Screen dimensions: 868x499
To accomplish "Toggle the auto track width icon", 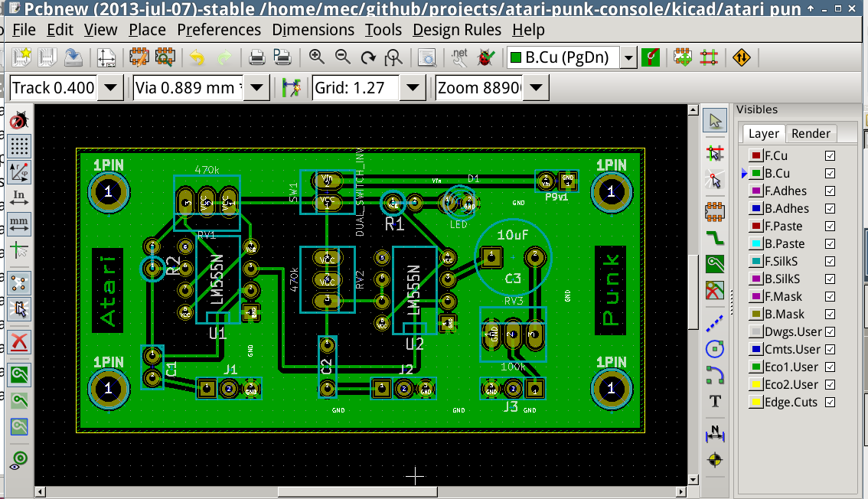I will click(x=291, y=87).
